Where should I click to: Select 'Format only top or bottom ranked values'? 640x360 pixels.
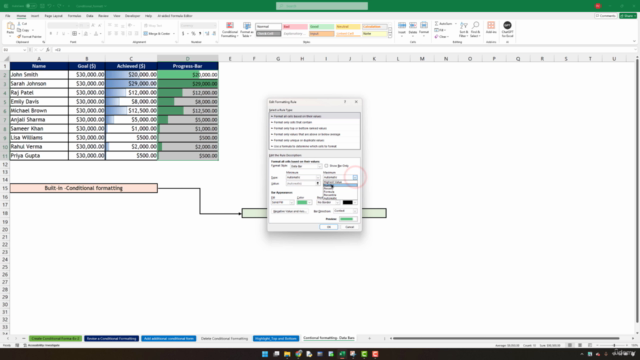click(x=314, y=128)
